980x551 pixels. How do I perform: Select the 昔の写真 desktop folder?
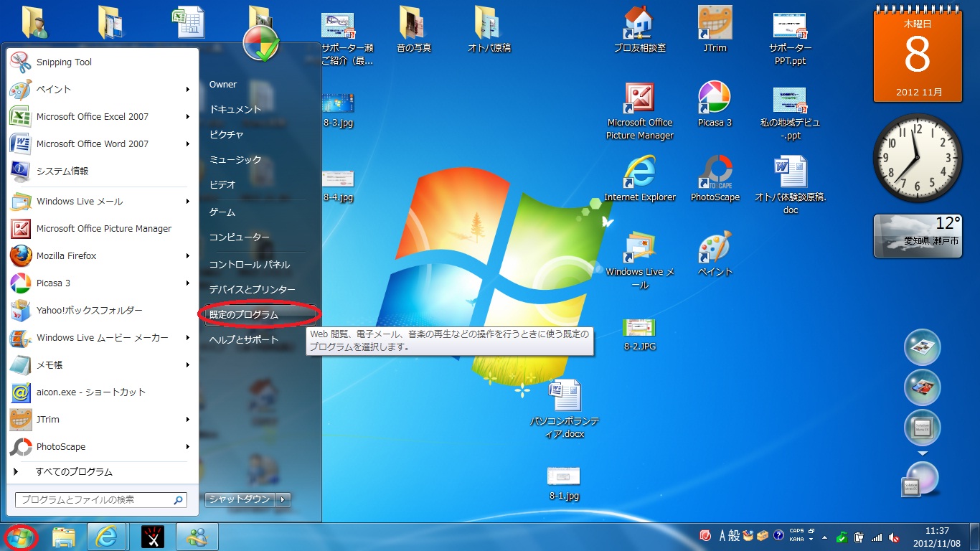(414, 30)
